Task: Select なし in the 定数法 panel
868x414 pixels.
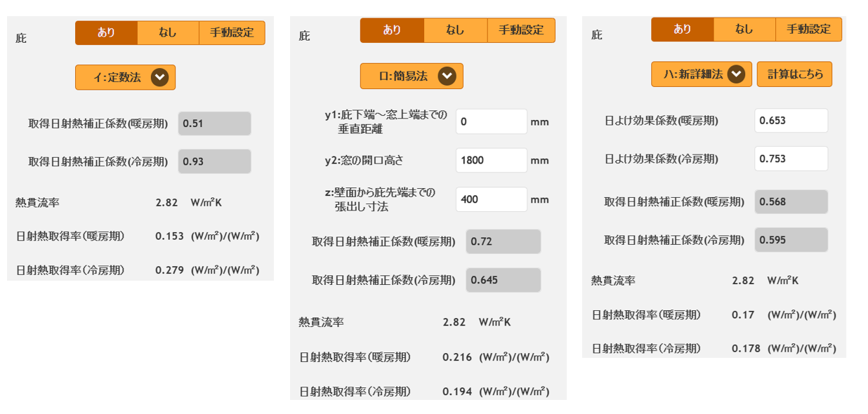Action: pyautogui.click(x=168, y=33)
